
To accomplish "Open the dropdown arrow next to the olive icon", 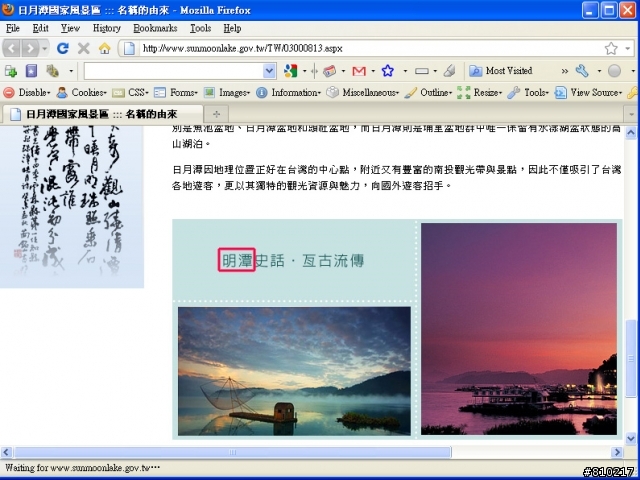I will pyautogui.click(x=71, y=71).
